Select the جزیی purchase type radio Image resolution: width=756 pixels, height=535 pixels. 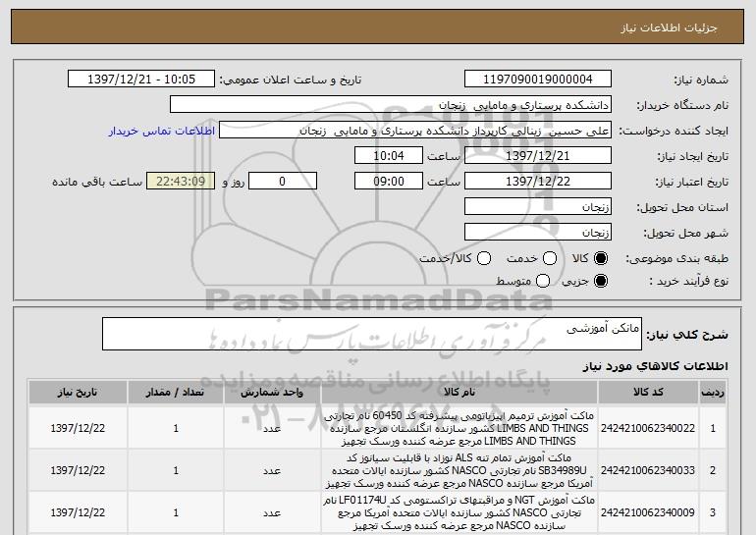click(600, 281)
